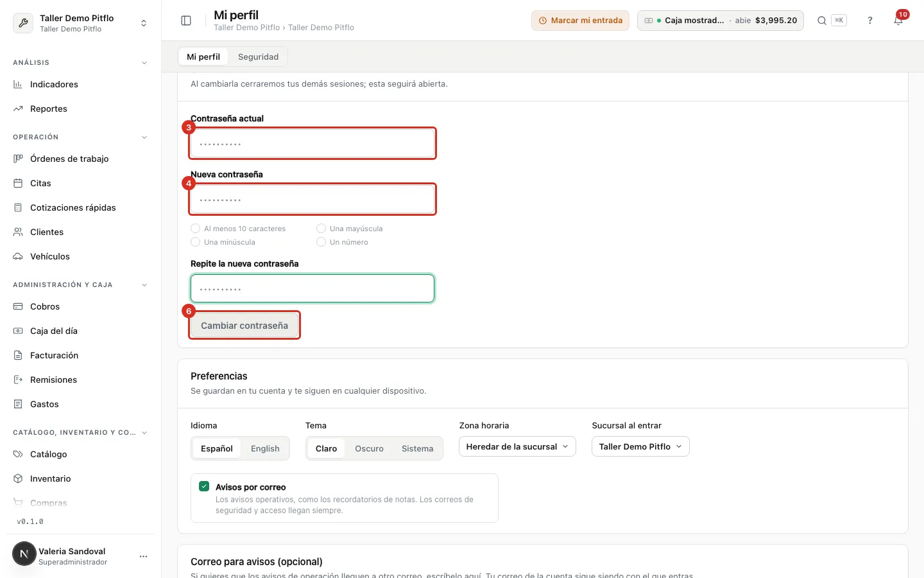Viewport: 924px width, 578px height.
Task: Open the help question mark icon
Action: [870, 21]
